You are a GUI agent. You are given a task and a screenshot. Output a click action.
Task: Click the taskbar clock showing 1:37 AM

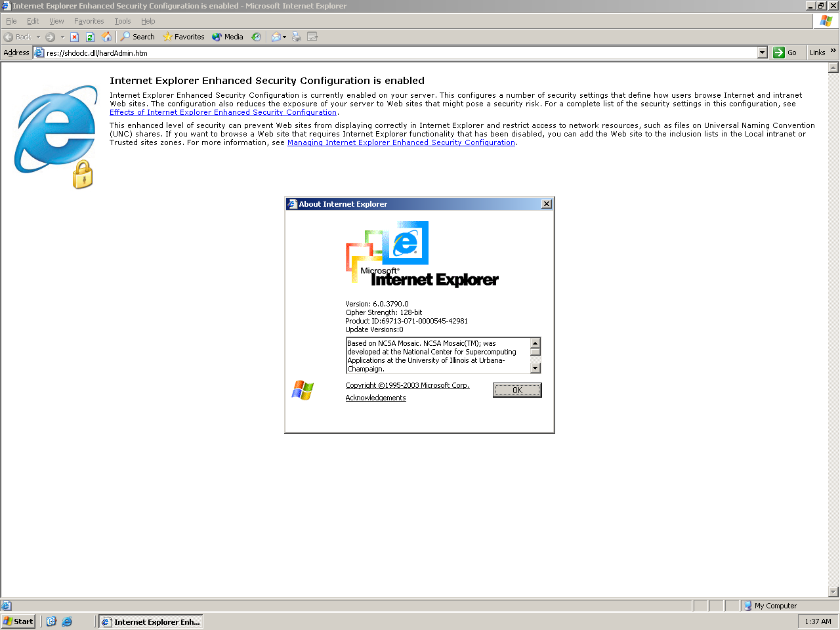tap(818, 621)
